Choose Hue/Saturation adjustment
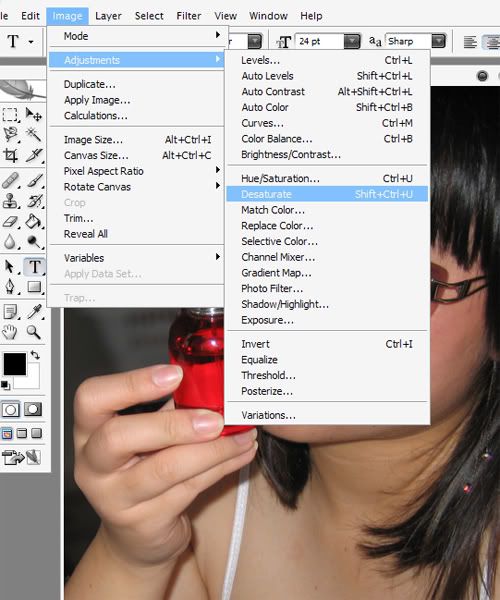Screen dimensions: 500x600 327,178
